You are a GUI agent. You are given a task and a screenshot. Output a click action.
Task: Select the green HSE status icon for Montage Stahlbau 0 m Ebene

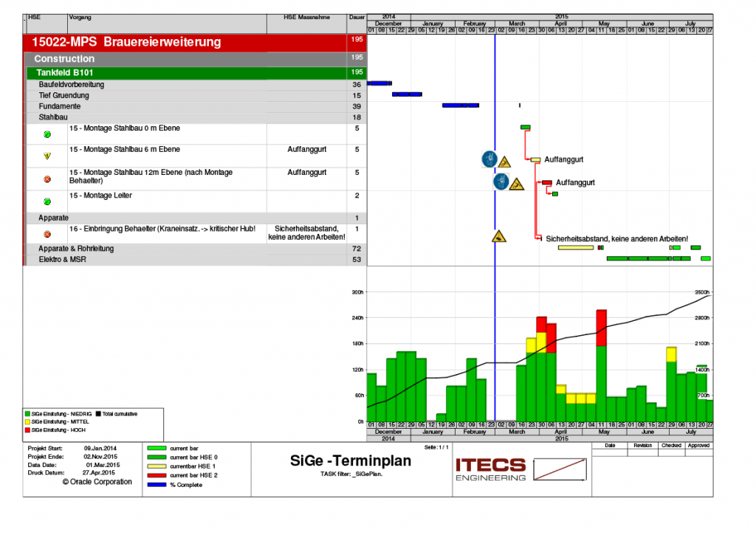pyautogui.click(x=46, y=134)
